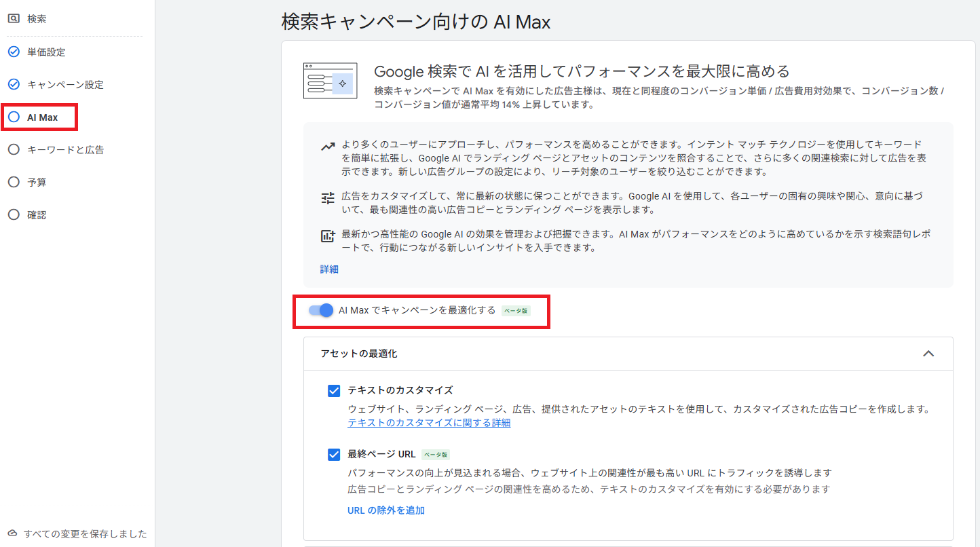Click the ベータ版 badge beside 最終ページ URL

pyautogui.click(x=435, y=455)
